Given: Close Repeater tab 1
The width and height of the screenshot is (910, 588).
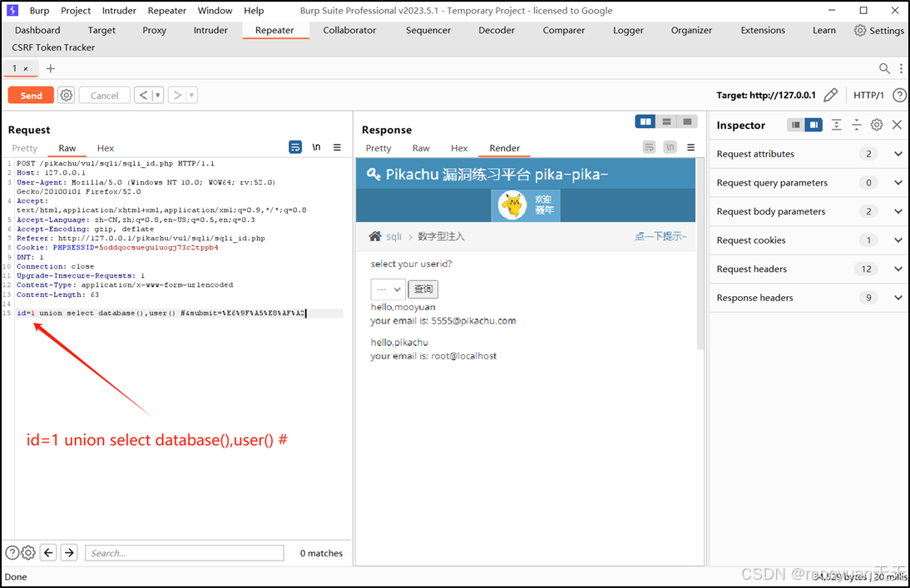Looking at the screenshot, I should click(26, 68).
